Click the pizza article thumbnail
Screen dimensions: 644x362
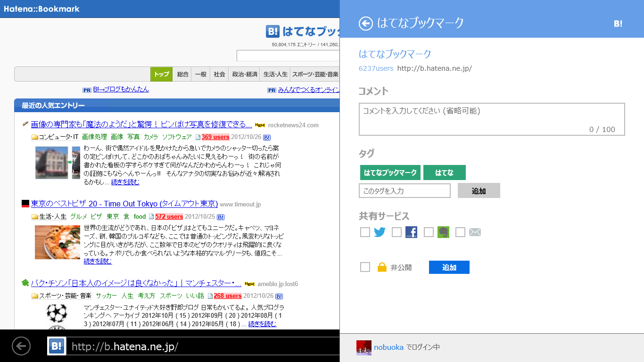pyautogui.click(x=58, y=242)
